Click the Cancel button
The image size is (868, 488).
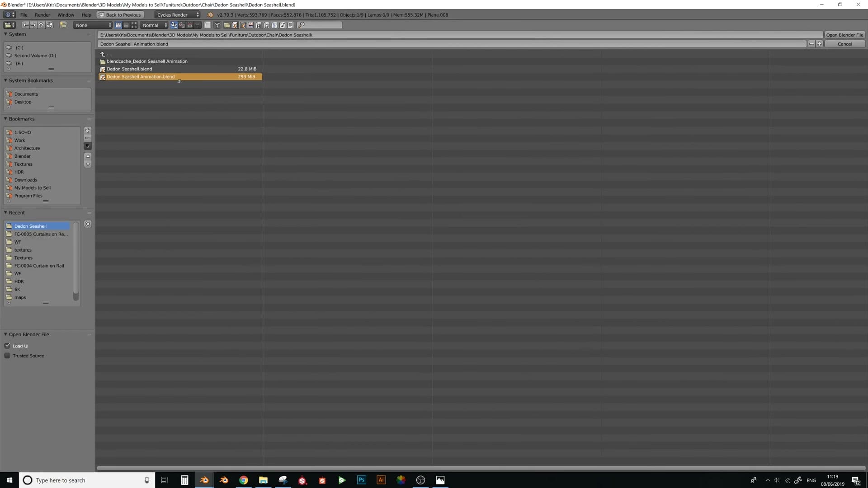point(844,44)
